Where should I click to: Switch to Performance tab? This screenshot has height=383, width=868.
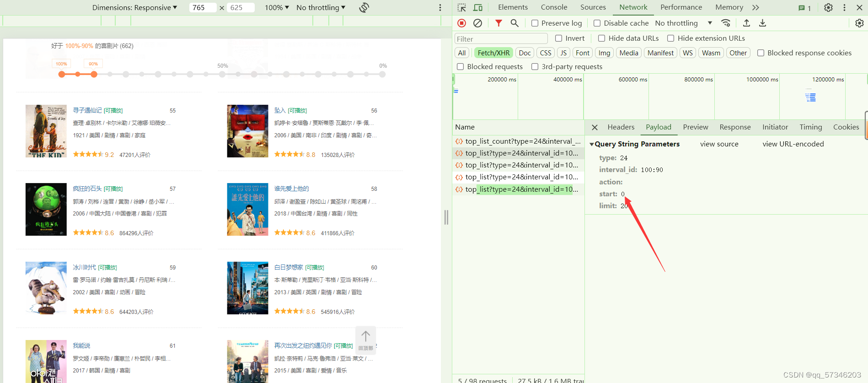point(681,7)
